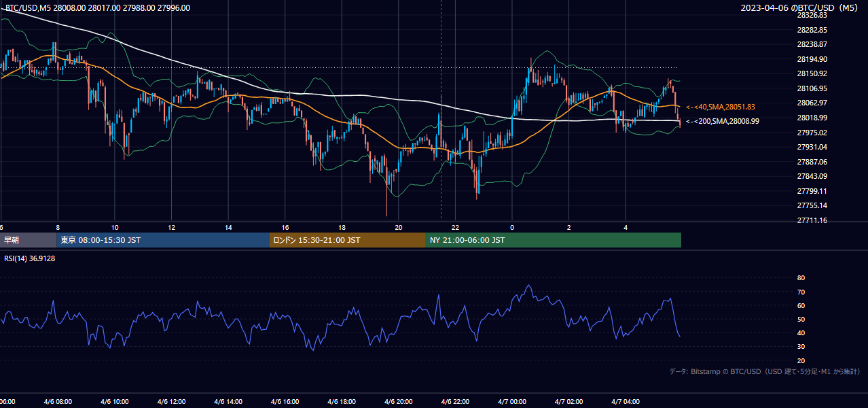Click the RSI(14) 36.9128 indicator label
This screenshot has height=408, width=868.
click(29, 258)
